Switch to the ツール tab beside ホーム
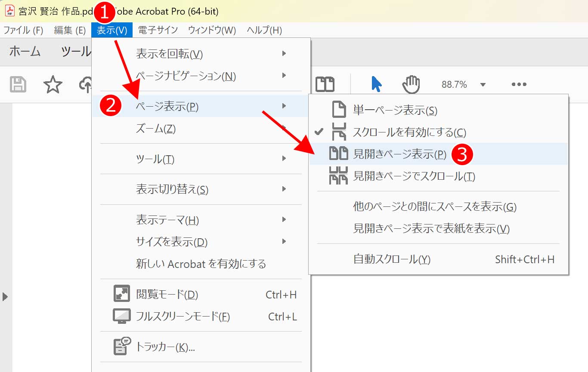 tap(76, 51)
